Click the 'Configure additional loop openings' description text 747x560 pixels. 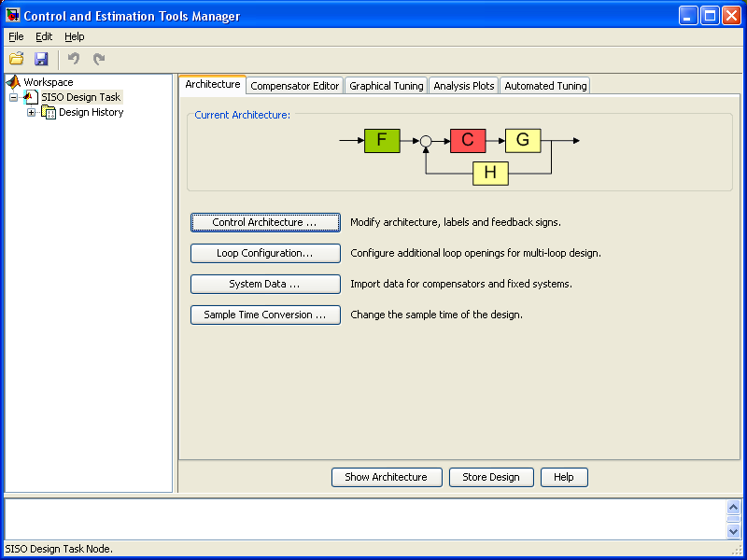(475, 253)
